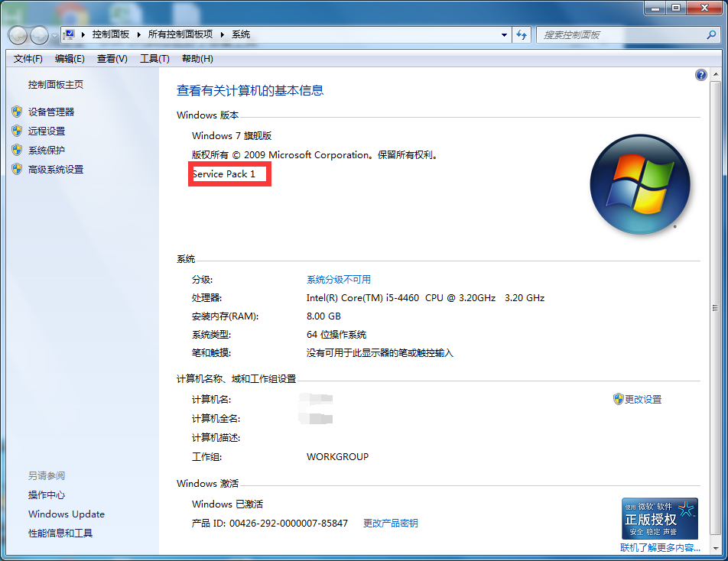Open the 编辑(E) menu
728x561 pixels.
click(x=70, y=58)
